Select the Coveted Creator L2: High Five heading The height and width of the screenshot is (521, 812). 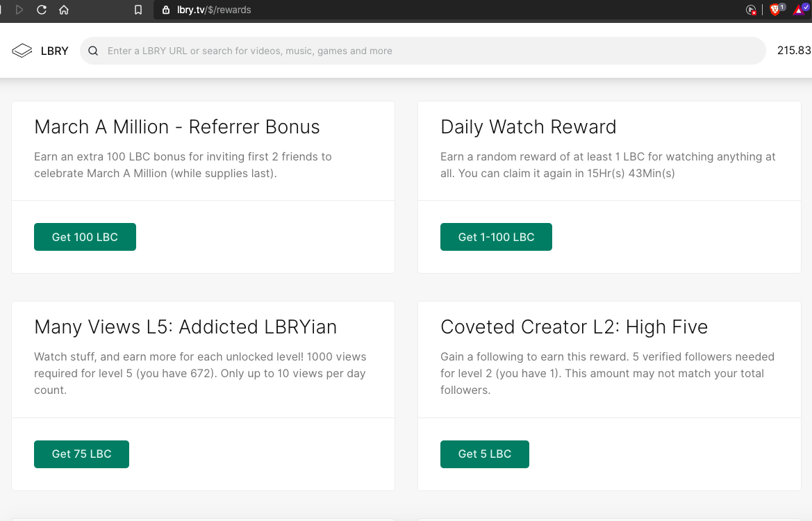[x=574, y=326]
